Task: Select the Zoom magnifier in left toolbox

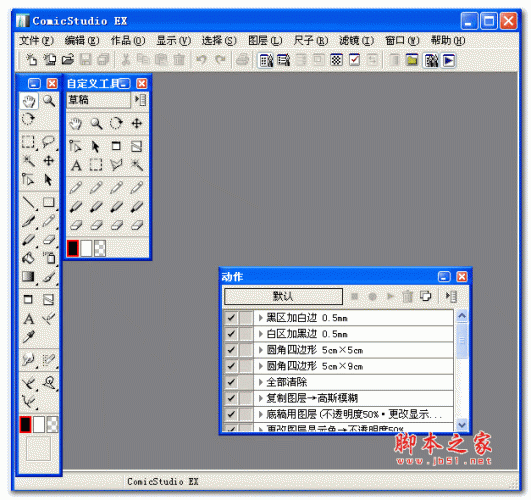Action: click(49, 101)
